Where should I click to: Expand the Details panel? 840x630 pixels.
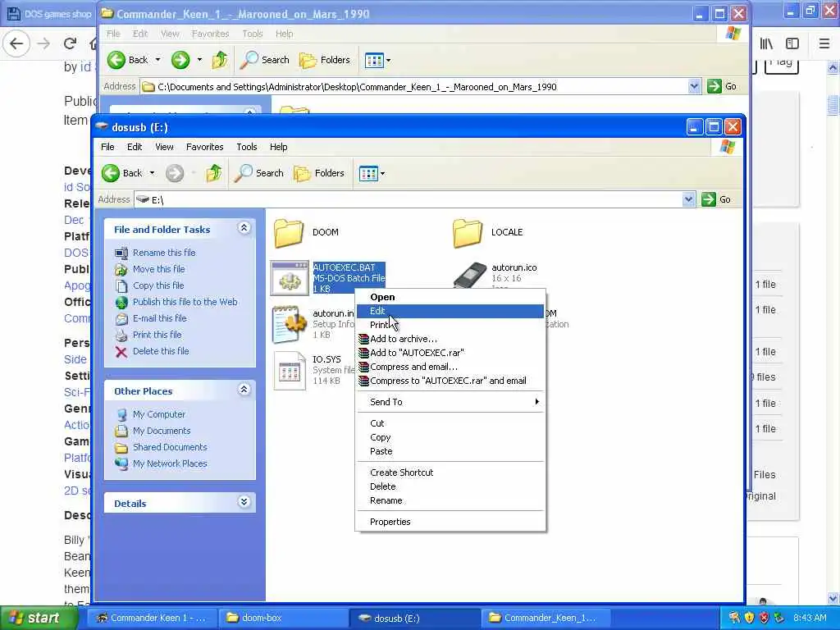(x=244, y=502)
